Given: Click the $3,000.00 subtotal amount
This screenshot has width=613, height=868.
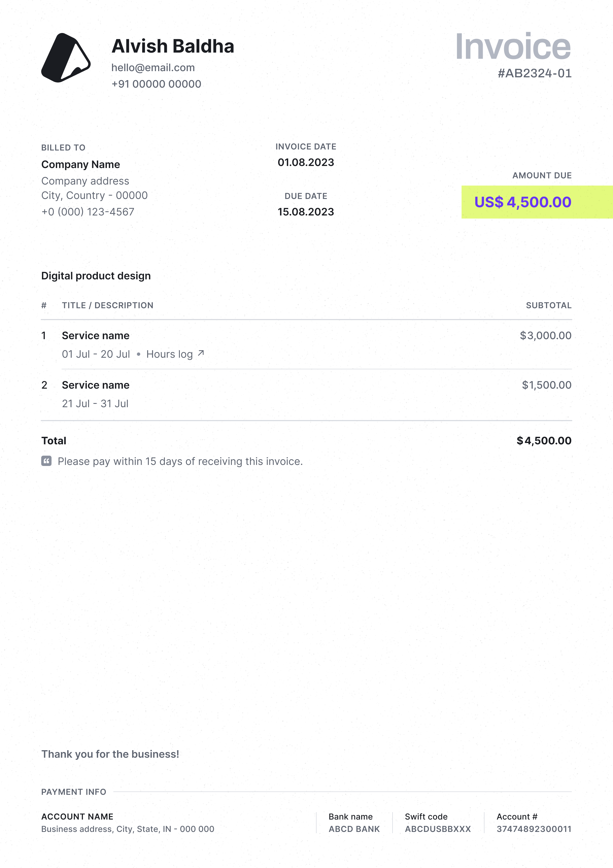Looking at the screenshot, I should pyautogui.click(x=545, y=336).
